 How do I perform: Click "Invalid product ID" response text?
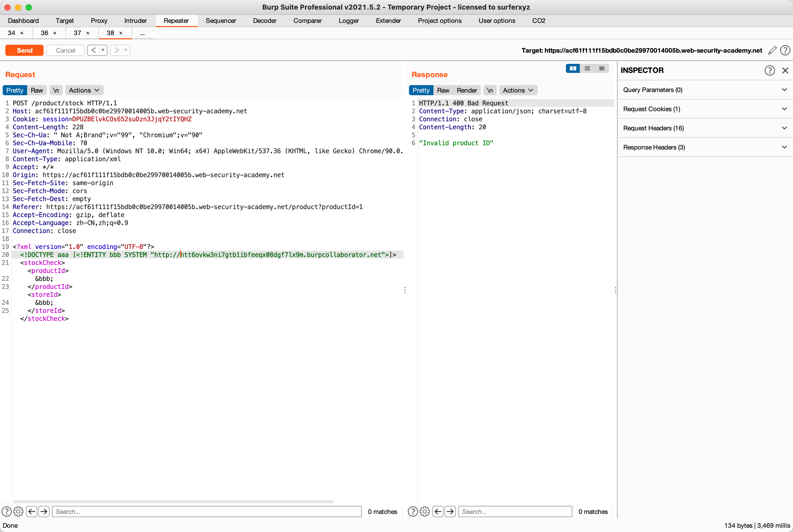pyautogui.click(x=456, y=143)
